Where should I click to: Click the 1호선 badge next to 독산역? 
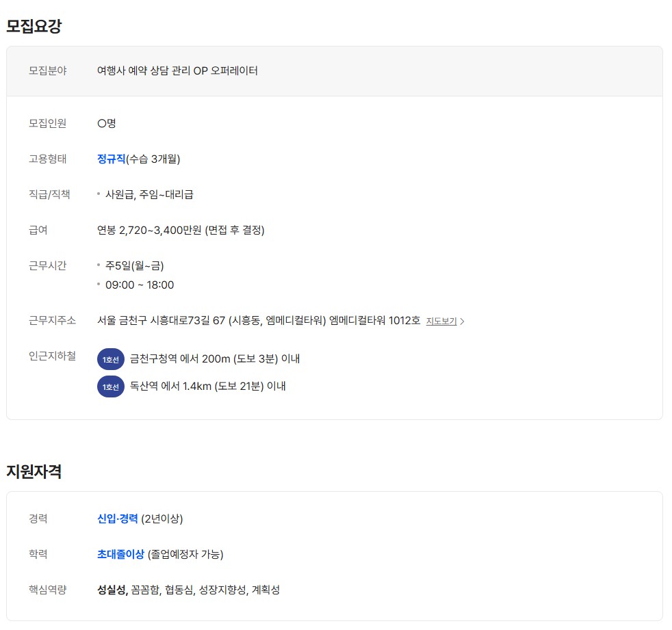click(110, 386)
